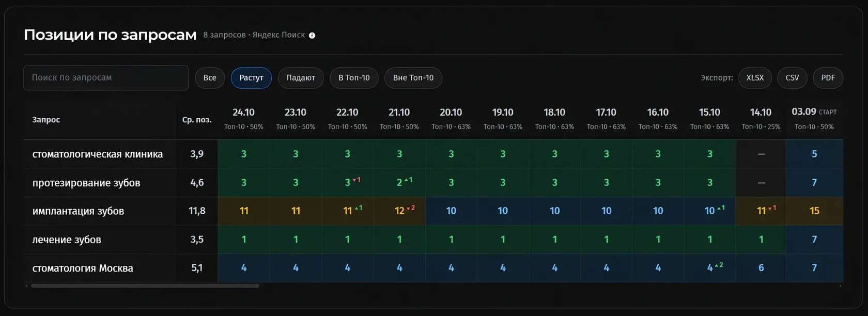
Task: Select the 23.10 date column header
Action: pyautogui.click(x=296, y=119)
